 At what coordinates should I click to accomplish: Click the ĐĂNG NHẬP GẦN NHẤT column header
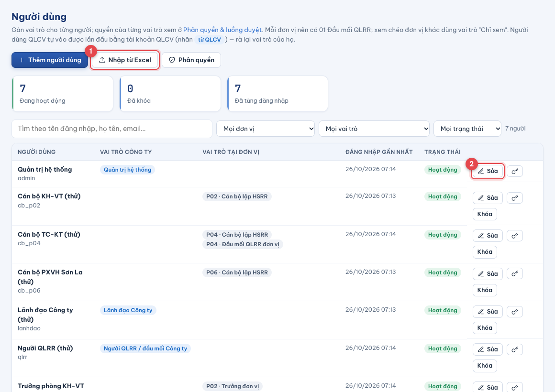379,152
